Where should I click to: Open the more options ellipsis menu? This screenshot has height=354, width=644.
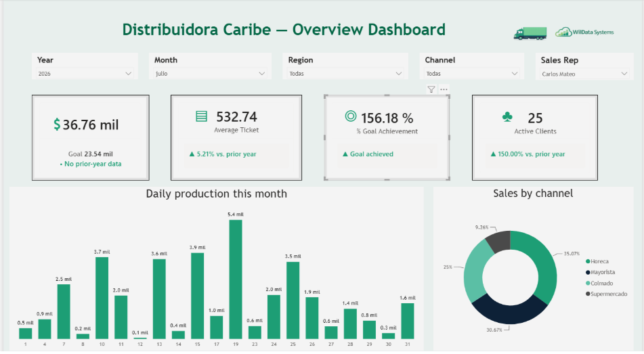[x=444, y=89]
